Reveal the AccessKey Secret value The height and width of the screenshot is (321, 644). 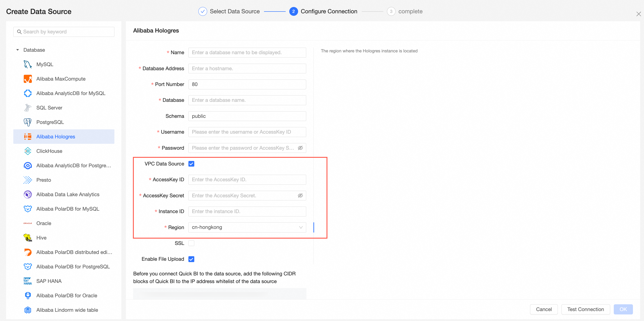coord(300,196)
